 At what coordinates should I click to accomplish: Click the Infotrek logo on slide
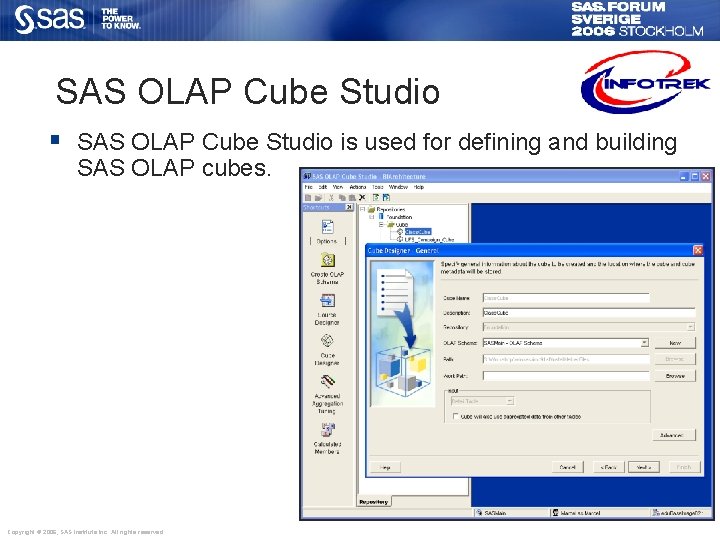point(646,82)
